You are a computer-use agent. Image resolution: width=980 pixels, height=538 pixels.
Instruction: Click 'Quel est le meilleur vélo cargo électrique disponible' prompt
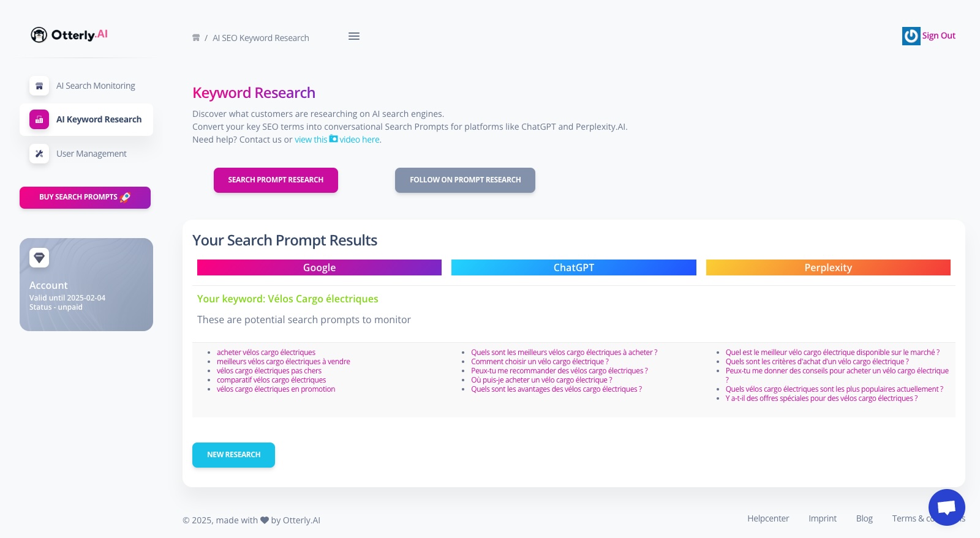(x=832, y=353)
